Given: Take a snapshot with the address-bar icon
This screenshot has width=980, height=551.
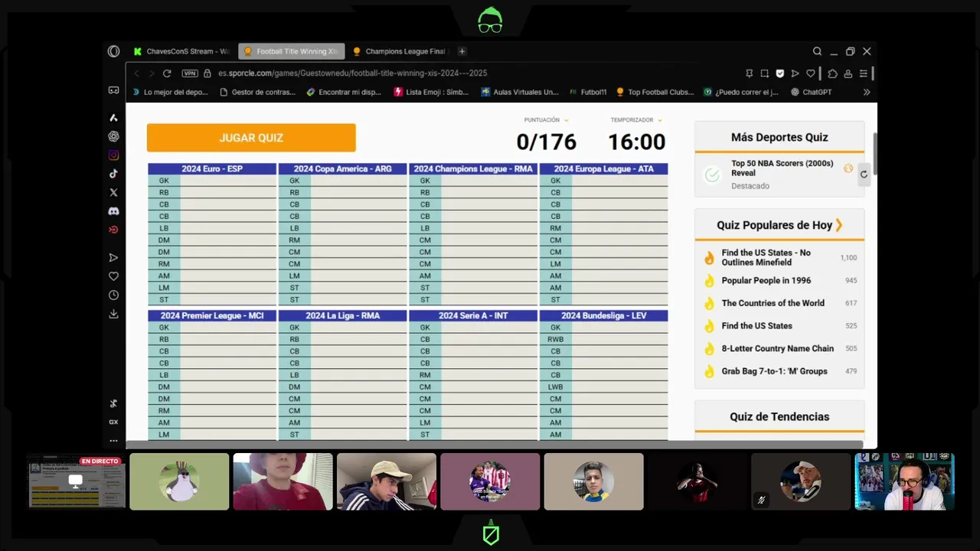Looking at the screenshot, I should click(x=764, y=73).
